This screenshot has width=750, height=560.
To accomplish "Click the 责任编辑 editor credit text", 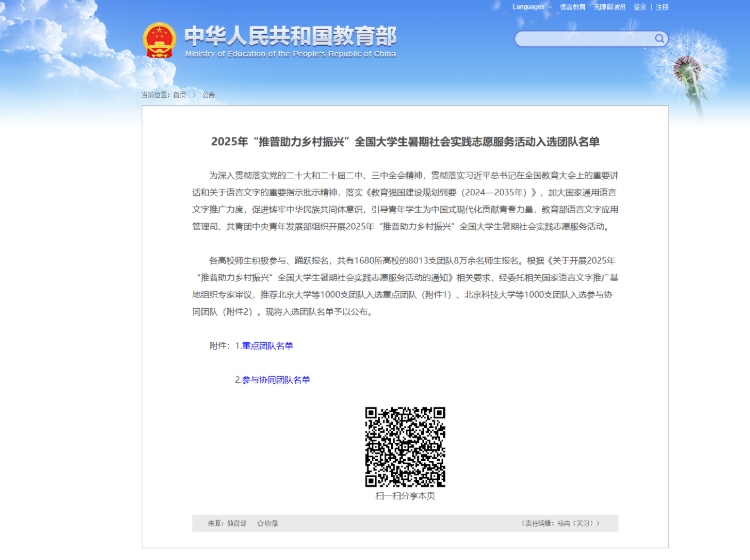I will (561, 523).
